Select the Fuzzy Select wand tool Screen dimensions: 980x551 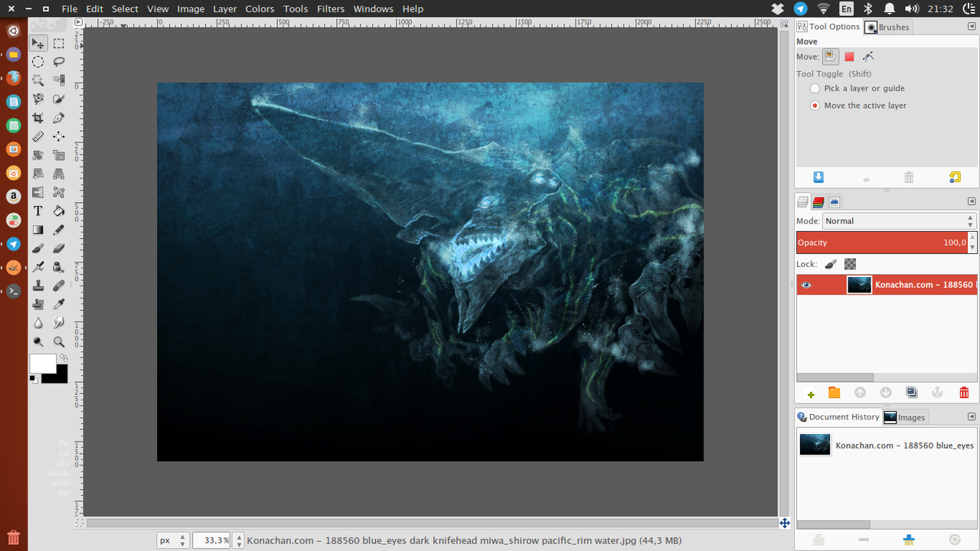point(38,80)
